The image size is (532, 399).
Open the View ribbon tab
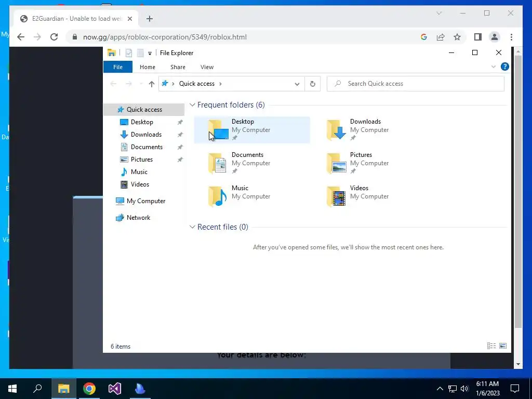click(x=207, y=67)
